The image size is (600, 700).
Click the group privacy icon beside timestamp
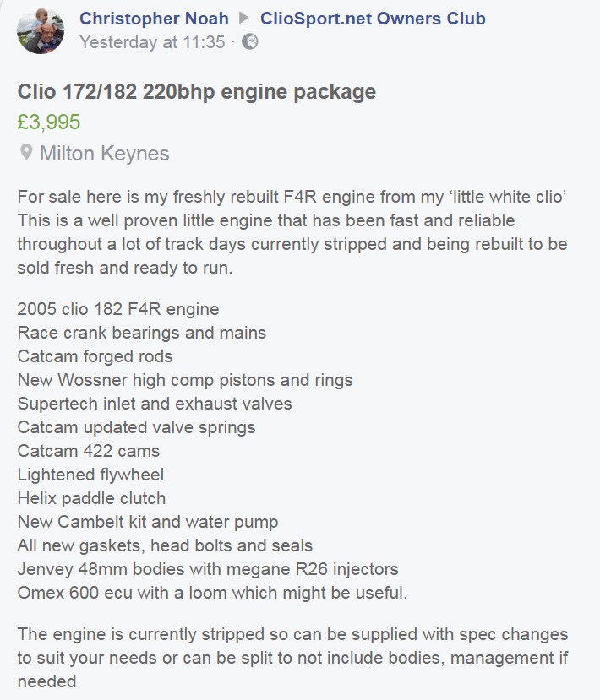pyautogui.click(x=250, y=41)
